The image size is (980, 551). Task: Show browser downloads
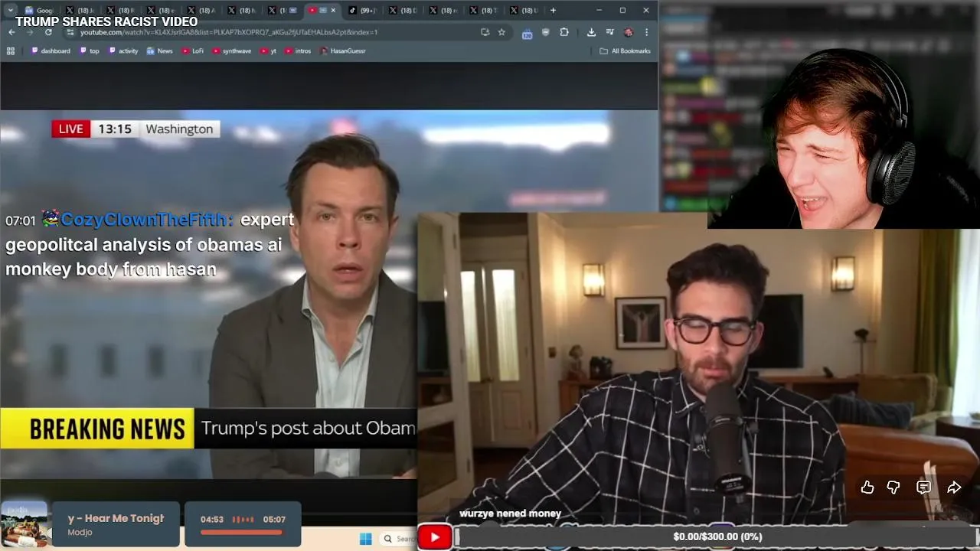pos(591,32)
